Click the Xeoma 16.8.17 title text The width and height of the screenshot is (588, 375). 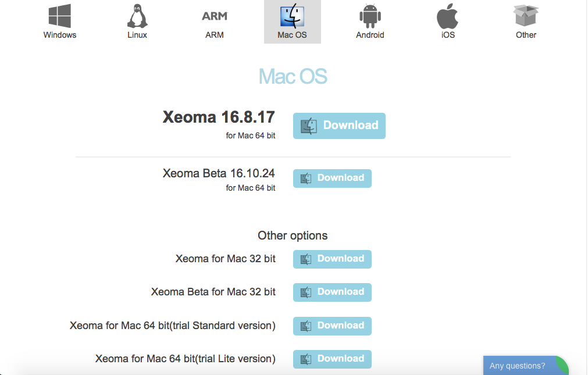(219, 117)
